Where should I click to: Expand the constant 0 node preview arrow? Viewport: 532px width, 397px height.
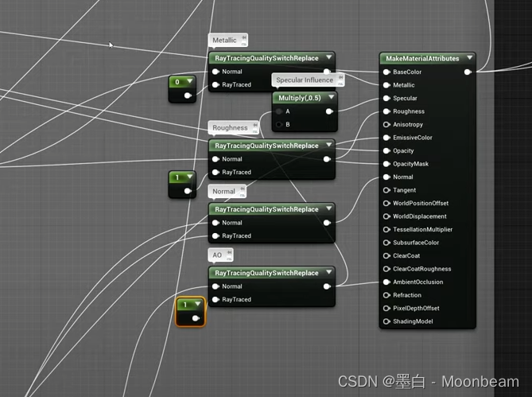click(190, 81)
